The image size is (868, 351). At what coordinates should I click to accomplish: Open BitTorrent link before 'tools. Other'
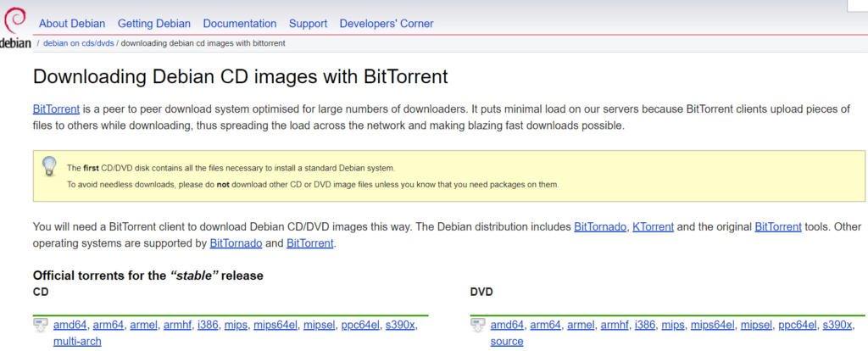778,227
